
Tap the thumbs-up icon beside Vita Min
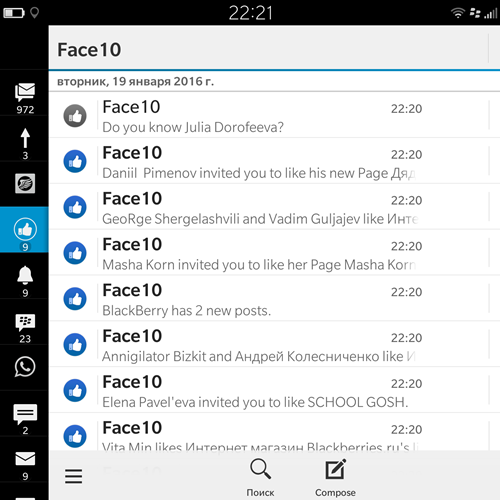click(x=75, y=436)
